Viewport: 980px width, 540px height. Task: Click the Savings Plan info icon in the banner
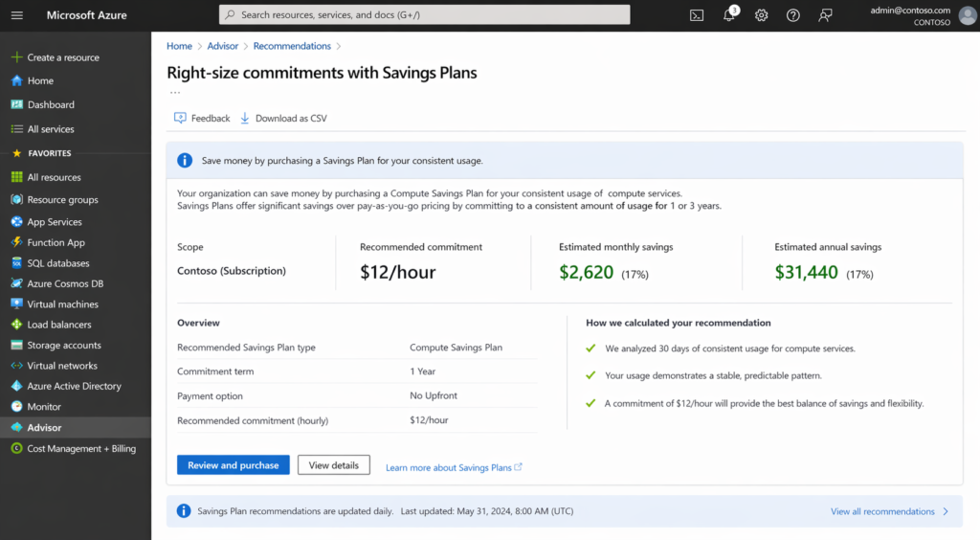click(185, 160)
